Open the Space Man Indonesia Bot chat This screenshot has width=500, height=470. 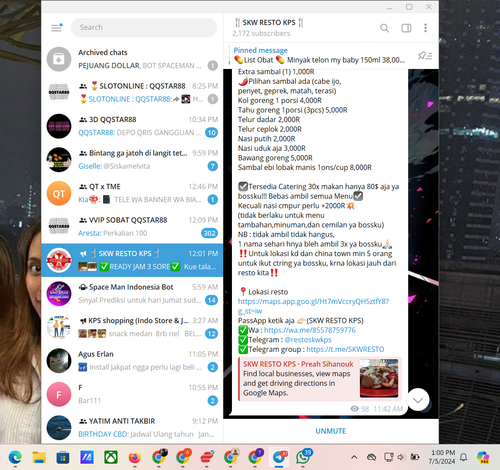pos(132,294)
